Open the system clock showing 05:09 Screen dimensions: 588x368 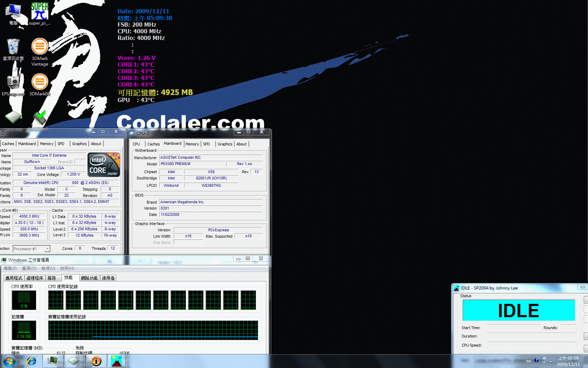pyautogui.click(x=568, y=361)
